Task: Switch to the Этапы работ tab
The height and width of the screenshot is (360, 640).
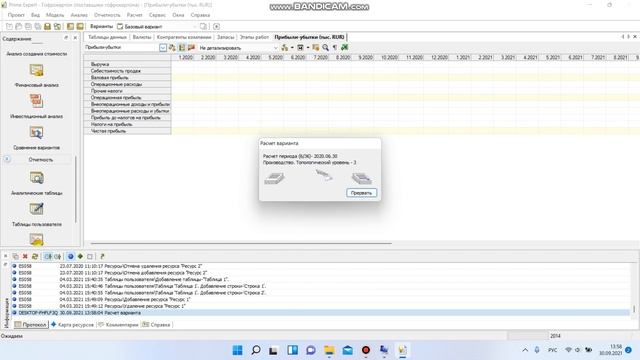Action: tap(254, 37)
